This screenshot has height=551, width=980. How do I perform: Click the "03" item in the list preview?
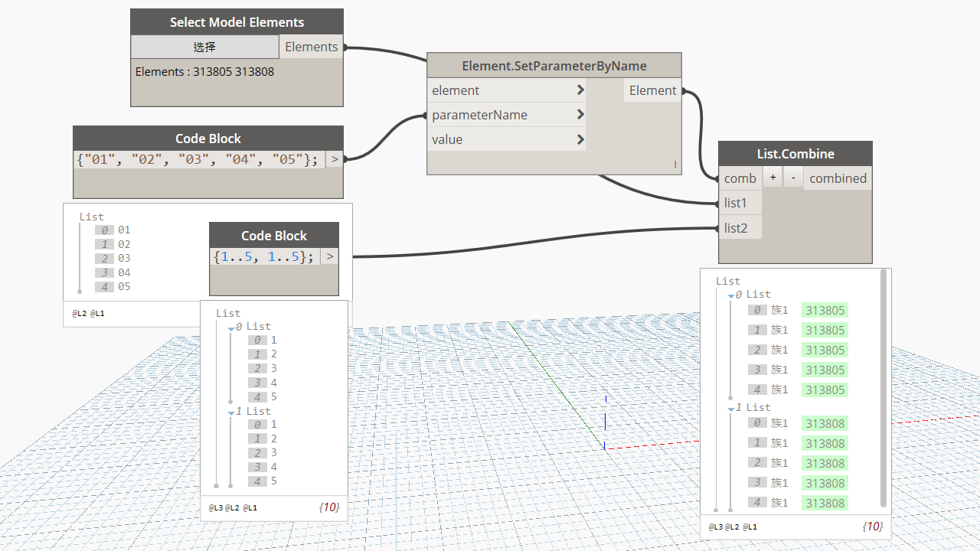coord(124,258)
